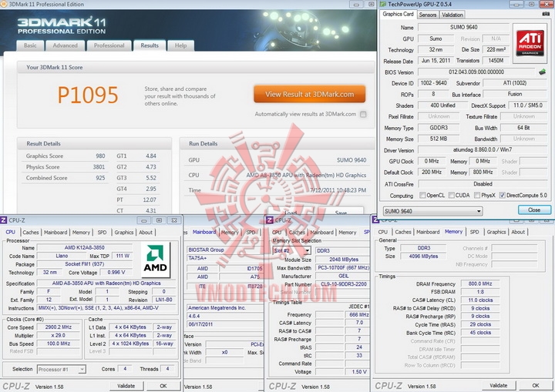Viewport: 555px width, 392px height.
Task: Click the Core Speed value 2900.2 MHz
Action: coord(59,327)
